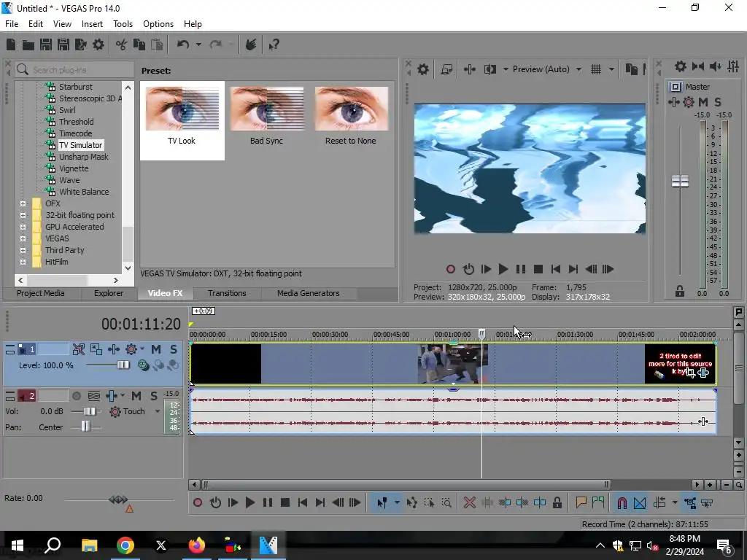Expand GPU Accelerated folder

(23, 227)
